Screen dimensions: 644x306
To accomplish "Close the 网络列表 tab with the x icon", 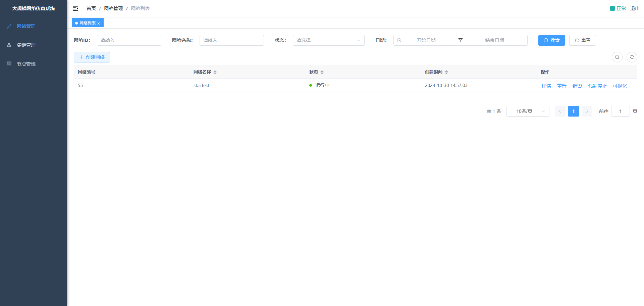I will 99,24.
